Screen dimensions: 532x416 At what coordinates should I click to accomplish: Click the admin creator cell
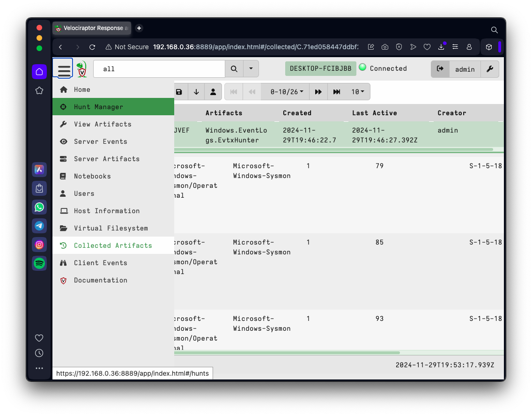coord(448,130)
